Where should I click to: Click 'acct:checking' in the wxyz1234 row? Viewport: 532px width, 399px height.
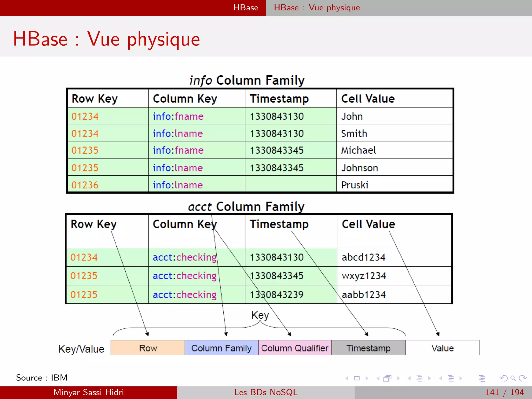coord(185,276)
